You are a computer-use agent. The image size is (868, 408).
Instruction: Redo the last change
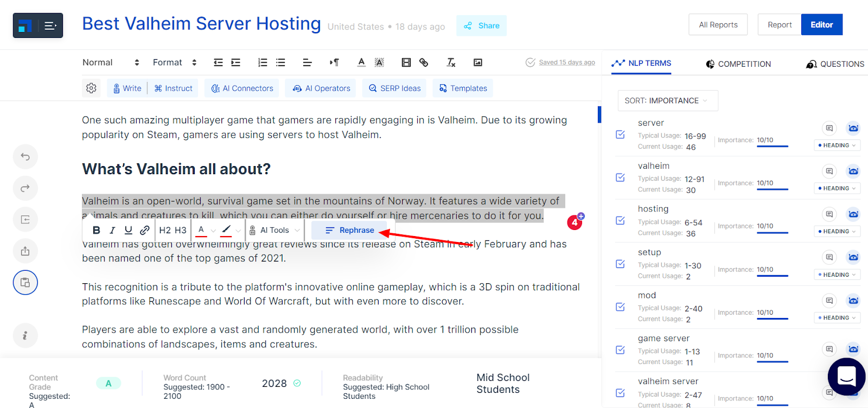tap(25, 188)
